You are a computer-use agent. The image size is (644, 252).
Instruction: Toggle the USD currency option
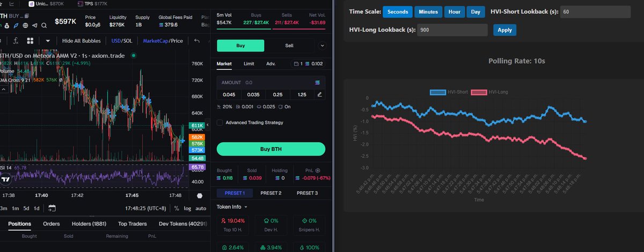[x=116, y=41]
